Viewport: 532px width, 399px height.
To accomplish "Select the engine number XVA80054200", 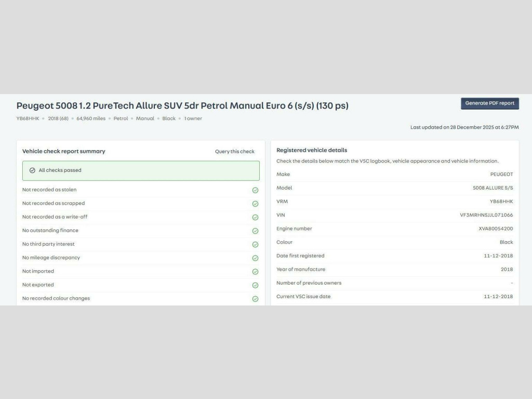I will [496, 229].
